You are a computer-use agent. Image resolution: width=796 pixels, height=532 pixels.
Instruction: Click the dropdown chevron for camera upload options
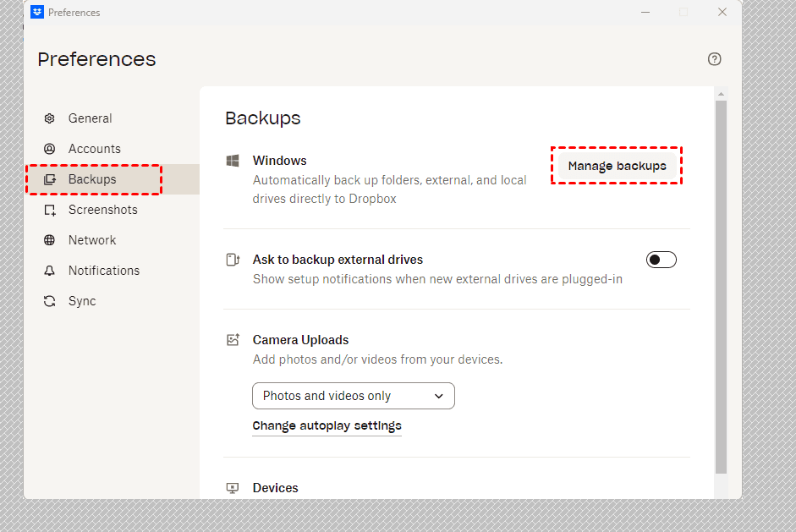click(439, 395)
